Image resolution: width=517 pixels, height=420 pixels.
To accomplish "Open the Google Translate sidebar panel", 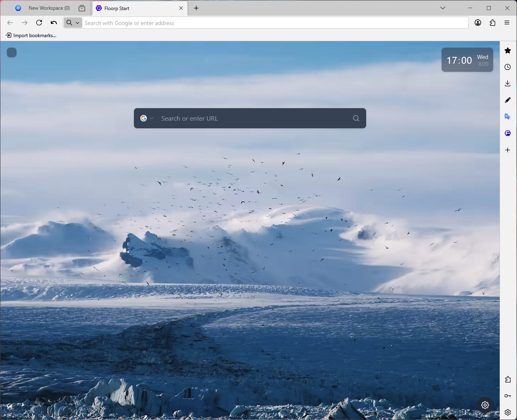I will 508,117.
